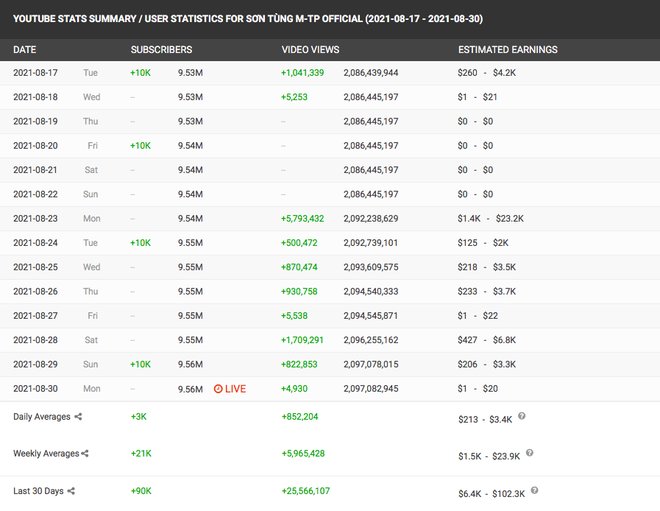Click views gain +1,709,291
660x511 pixels.
302,340
